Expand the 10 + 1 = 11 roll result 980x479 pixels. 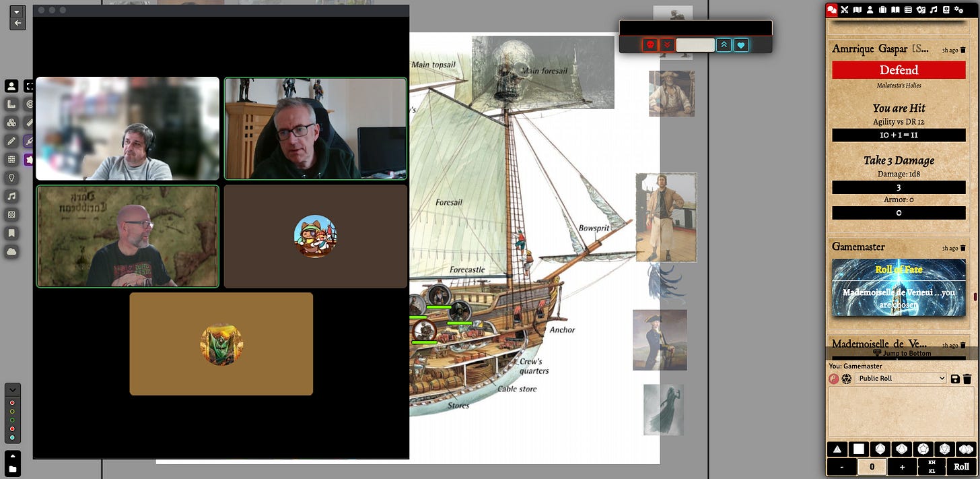click(899, 135)
